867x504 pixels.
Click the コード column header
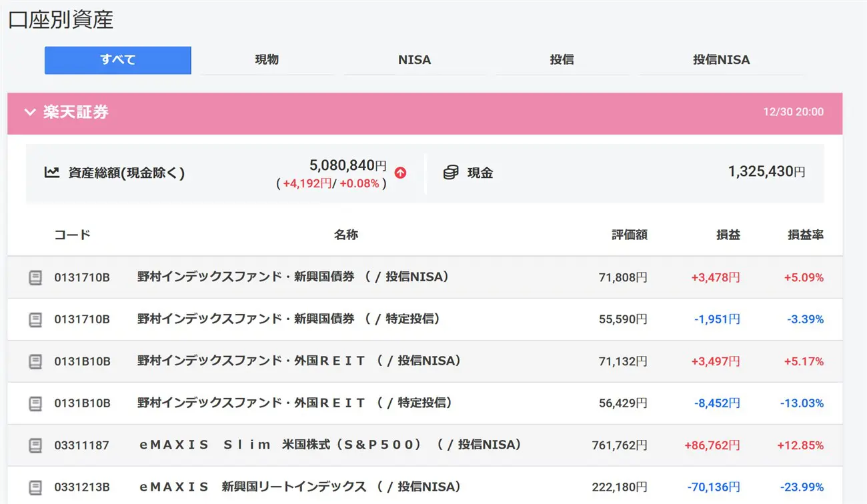click(72, 235)
